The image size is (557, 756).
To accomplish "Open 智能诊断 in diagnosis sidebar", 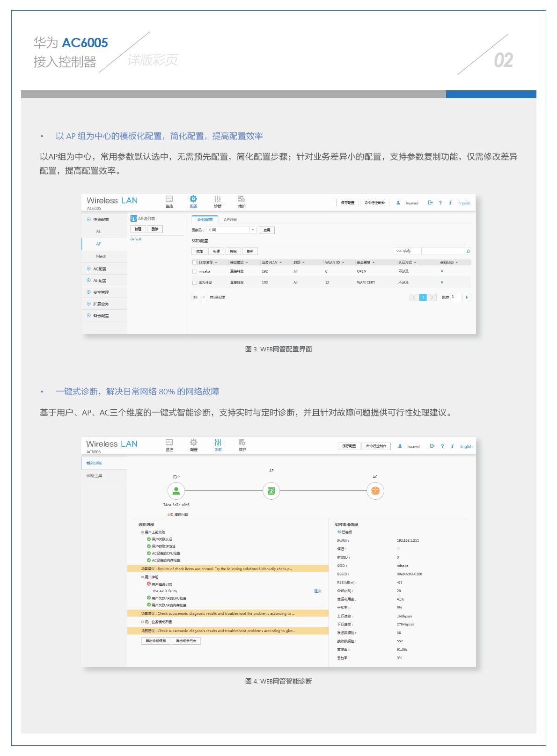I will pos(104,463).
